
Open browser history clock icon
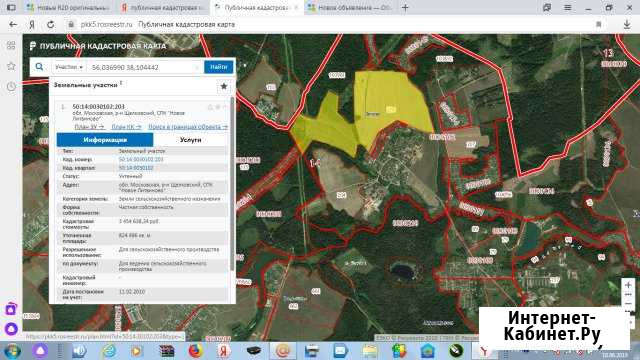click(x=11, y=86)
